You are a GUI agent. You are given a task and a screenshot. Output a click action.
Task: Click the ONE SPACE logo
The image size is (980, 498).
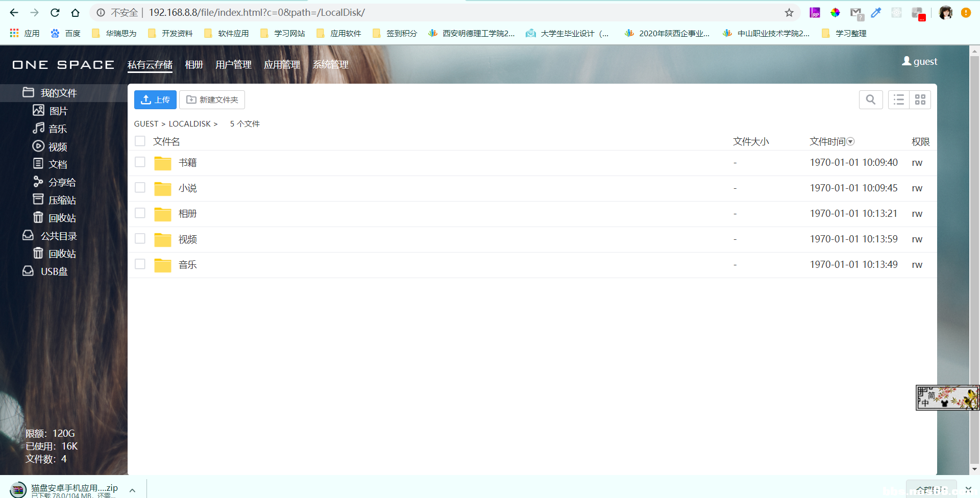(x=63, y=65)
